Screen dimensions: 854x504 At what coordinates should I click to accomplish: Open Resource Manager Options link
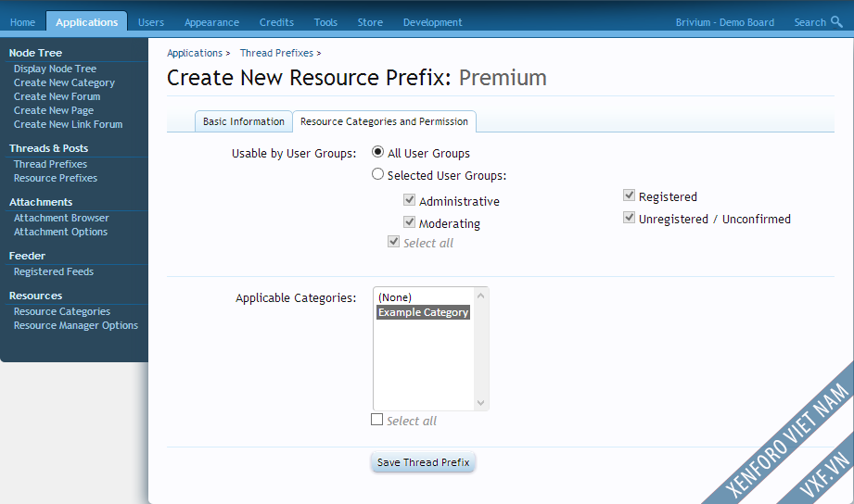tap(76, 325)
